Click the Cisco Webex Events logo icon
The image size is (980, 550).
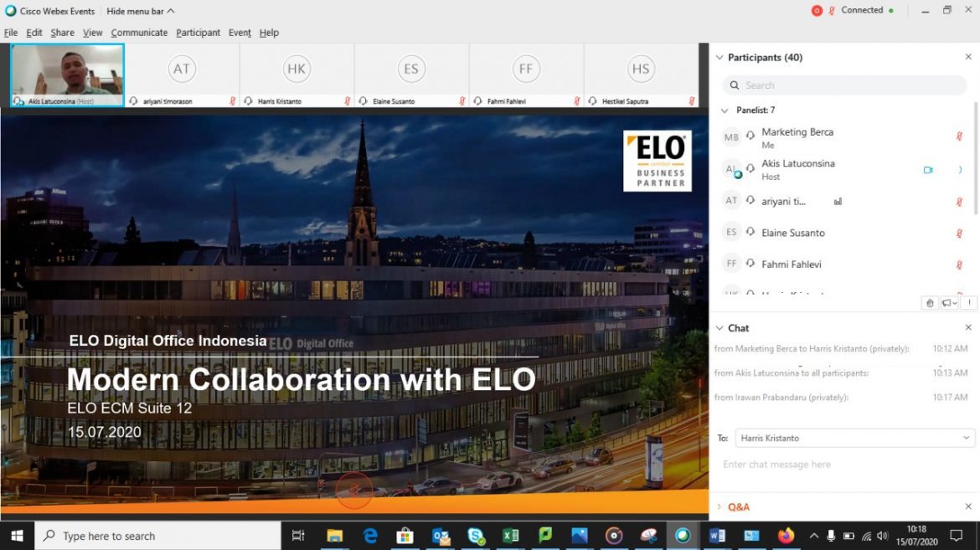pyautogui.click(x=10, y=11)
